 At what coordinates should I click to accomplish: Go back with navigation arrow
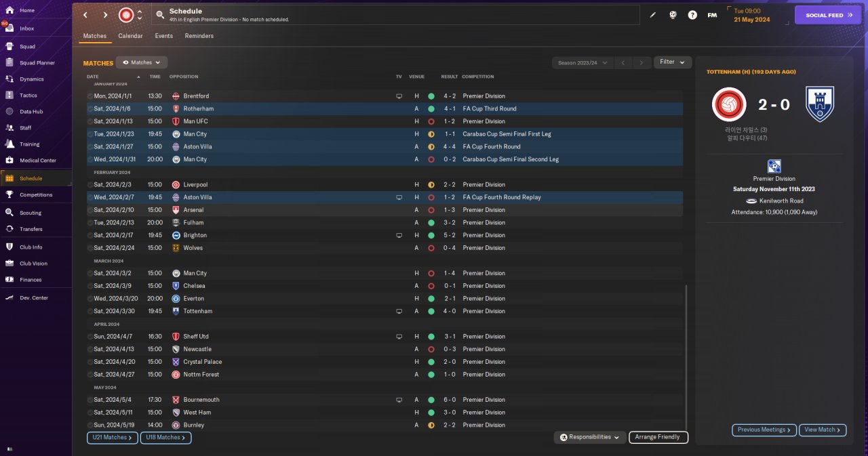[x=85, y=15]
